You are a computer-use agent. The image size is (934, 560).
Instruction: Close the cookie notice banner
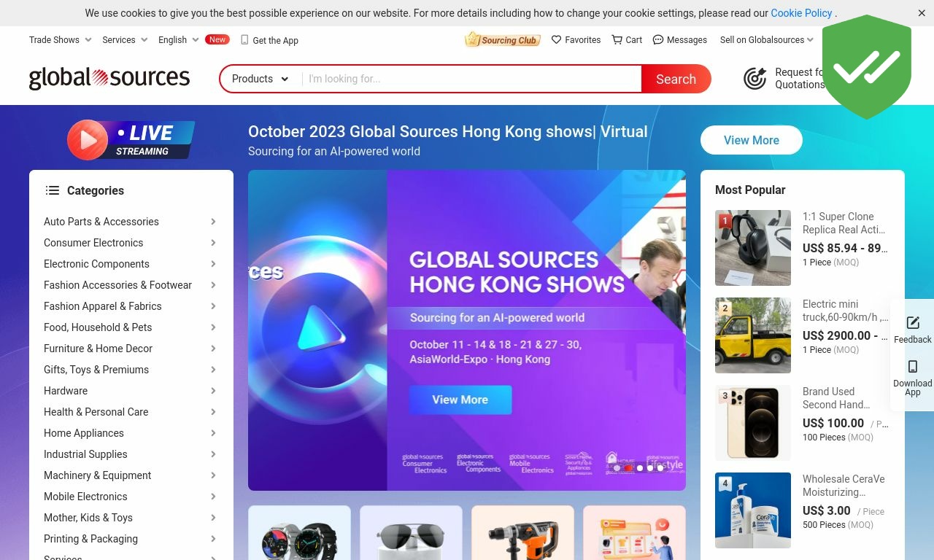click(x=922, y=13)
